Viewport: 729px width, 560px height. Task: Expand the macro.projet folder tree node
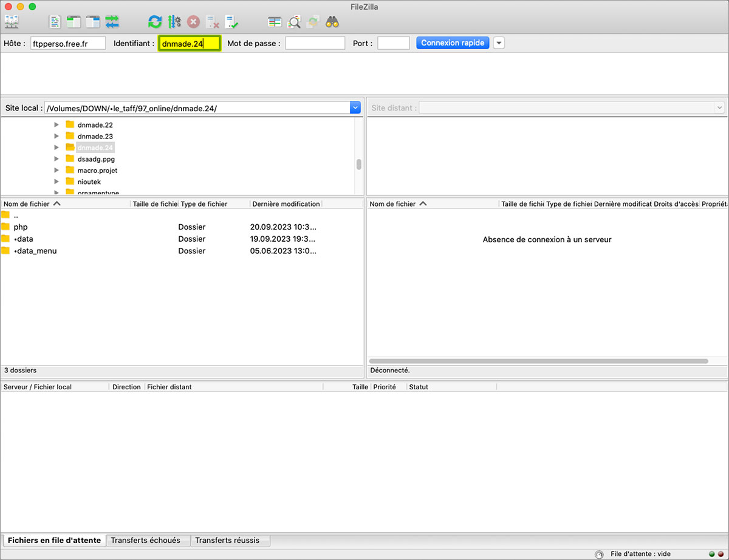tap(56, 170)
